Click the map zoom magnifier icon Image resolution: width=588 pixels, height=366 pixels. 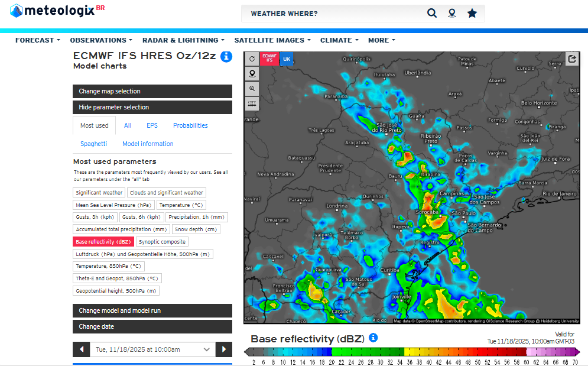[252, 89]
